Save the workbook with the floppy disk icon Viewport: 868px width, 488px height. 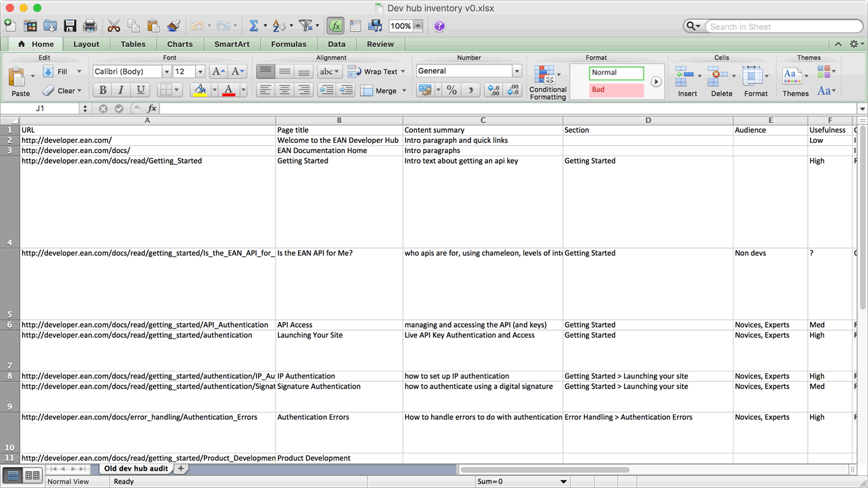point(70,25)
